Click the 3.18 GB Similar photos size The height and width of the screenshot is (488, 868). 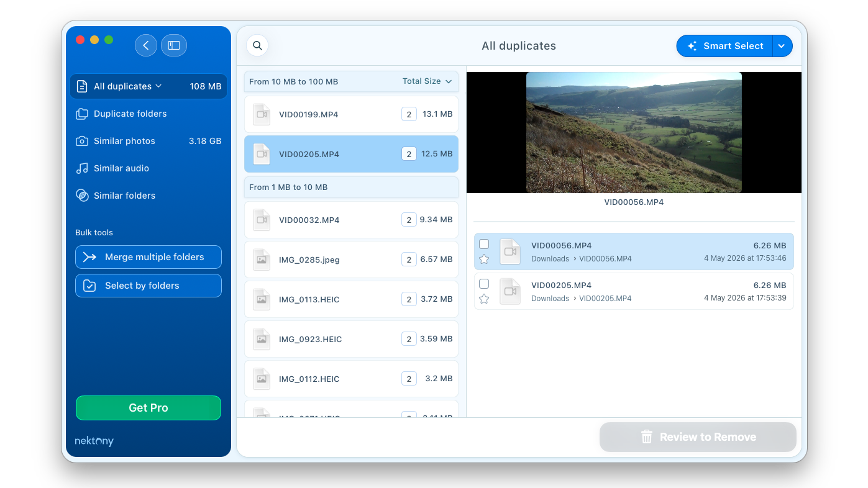[x=205, y=141]
